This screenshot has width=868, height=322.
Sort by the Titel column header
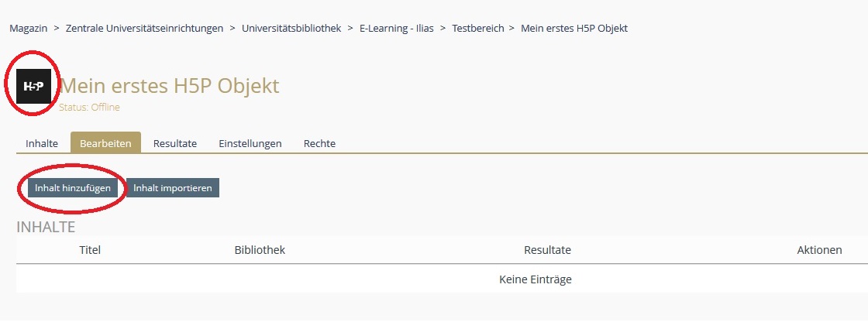(x=90, y=250)
